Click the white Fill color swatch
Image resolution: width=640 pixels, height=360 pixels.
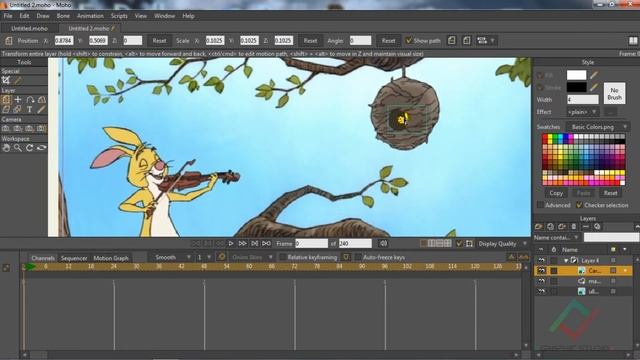(x=576, y=75)
